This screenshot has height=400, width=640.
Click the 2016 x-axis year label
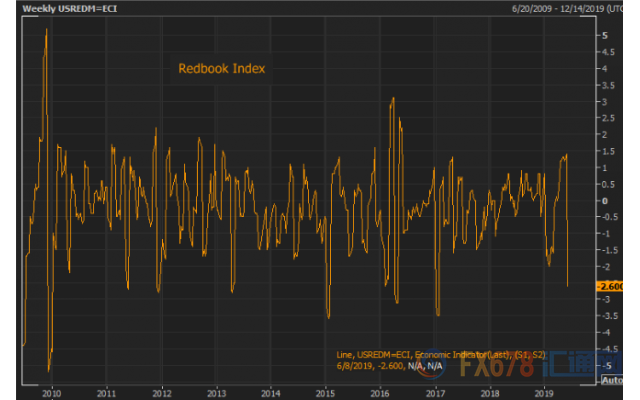point(380,393)
